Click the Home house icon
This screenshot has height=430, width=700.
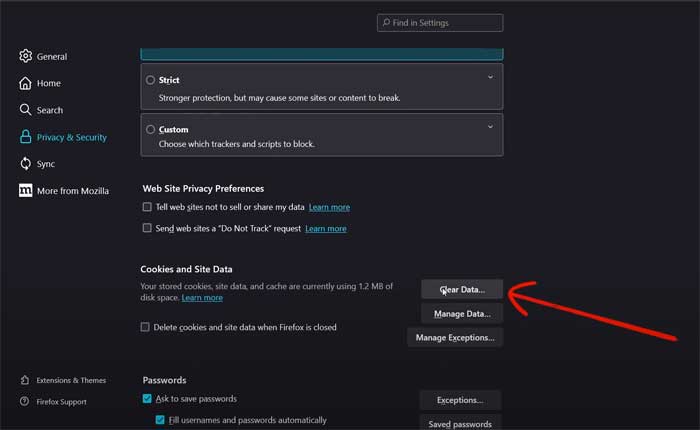pyautogui.click(x=25, y=83)
